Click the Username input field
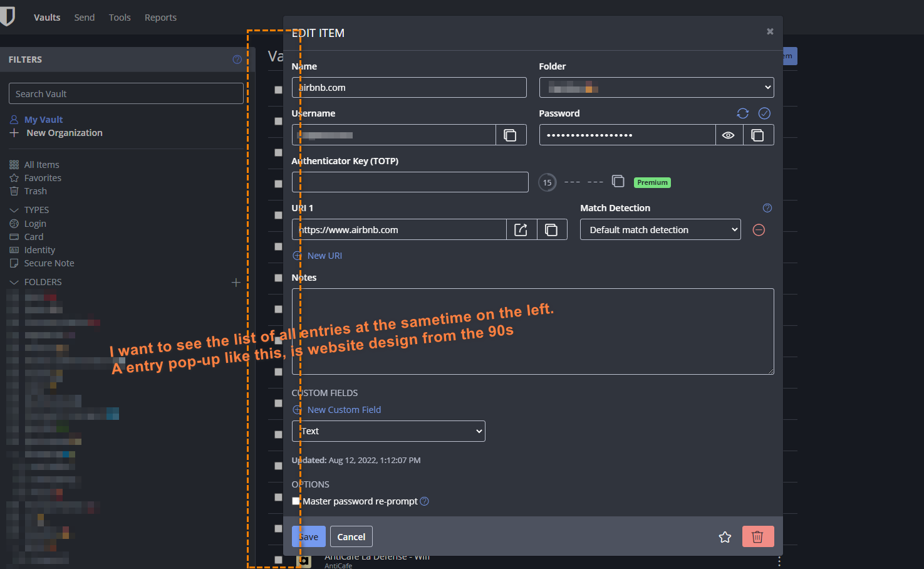The image size is (924, 569). click(x=394, y=135)
